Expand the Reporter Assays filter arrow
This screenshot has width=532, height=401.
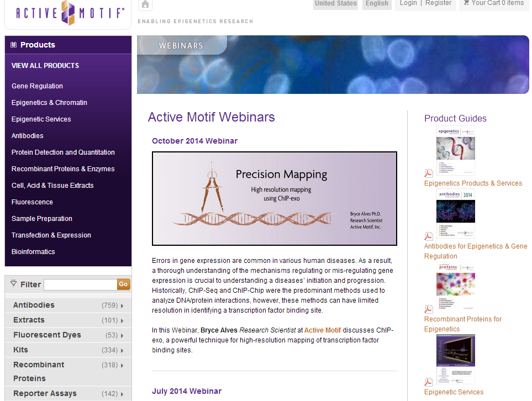tap(122, 394)
